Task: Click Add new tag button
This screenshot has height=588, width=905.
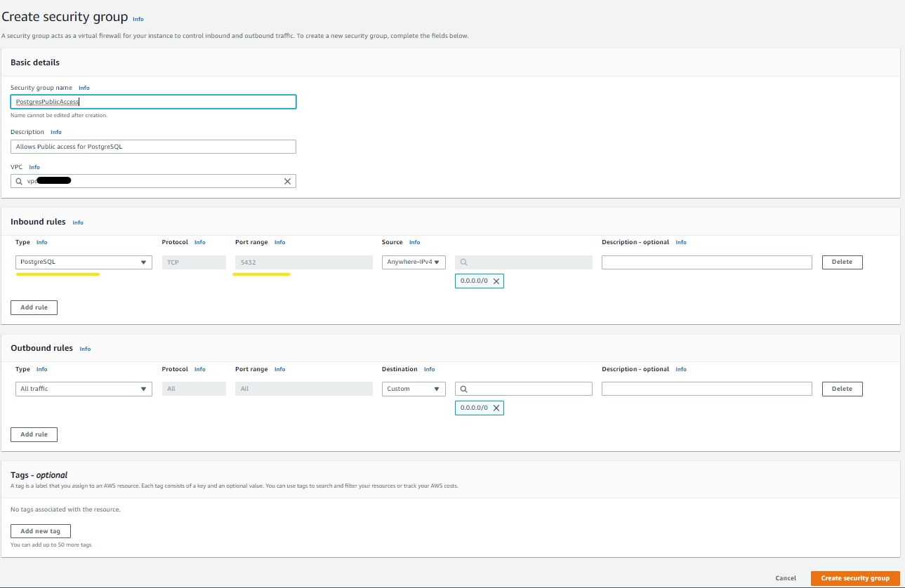Action: pos(41,531)
